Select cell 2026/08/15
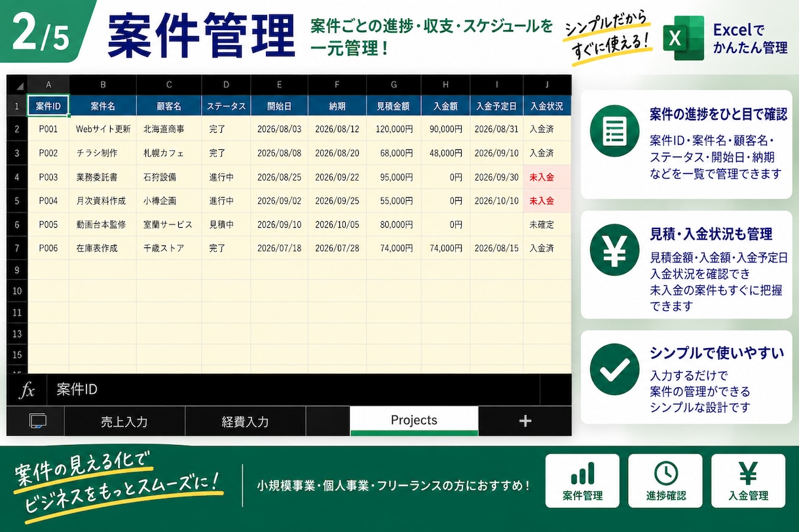The image size is (799, 532). coord(496,248)
